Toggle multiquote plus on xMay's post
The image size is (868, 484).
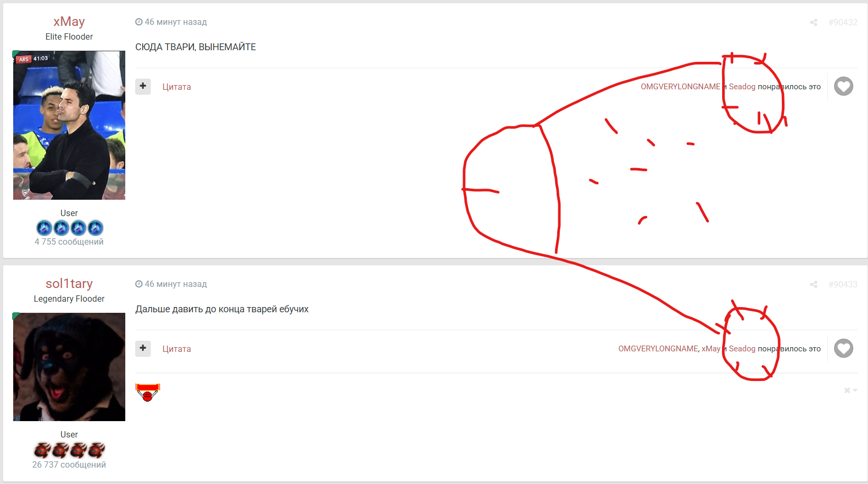tap(143, 86)
